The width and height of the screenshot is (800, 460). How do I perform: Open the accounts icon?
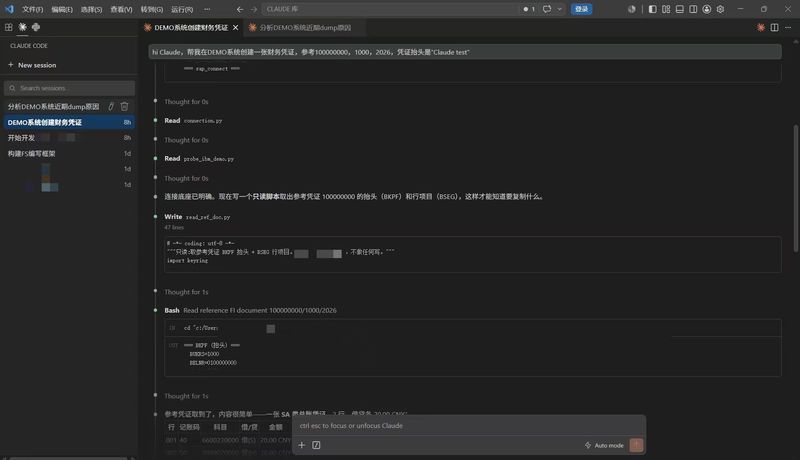pos(707,9)
